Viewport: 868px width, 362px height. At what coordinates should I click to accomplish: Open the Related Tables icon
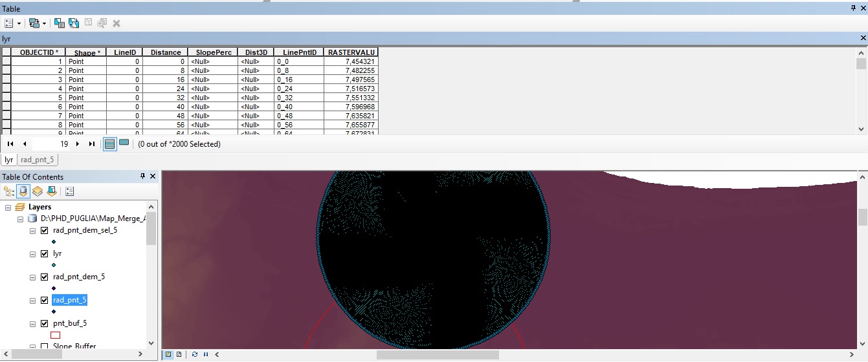34,23
